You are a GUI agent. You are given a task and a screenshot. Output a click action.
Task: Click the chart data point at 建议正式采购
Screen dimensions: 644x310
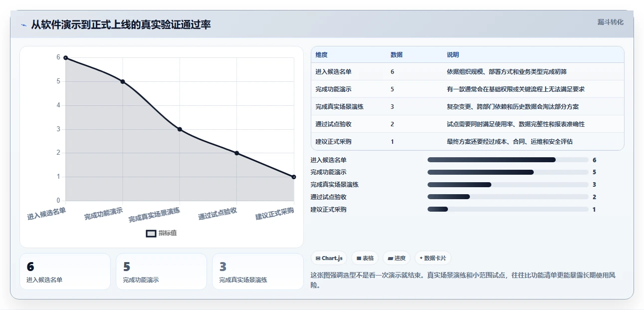[x=293, y=177]
